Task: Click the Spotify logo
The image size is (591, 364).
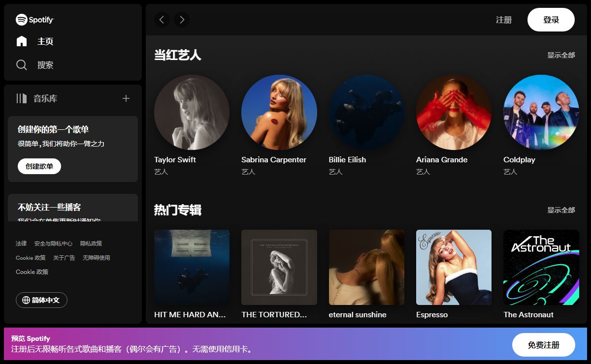Action: coord(34,20)
